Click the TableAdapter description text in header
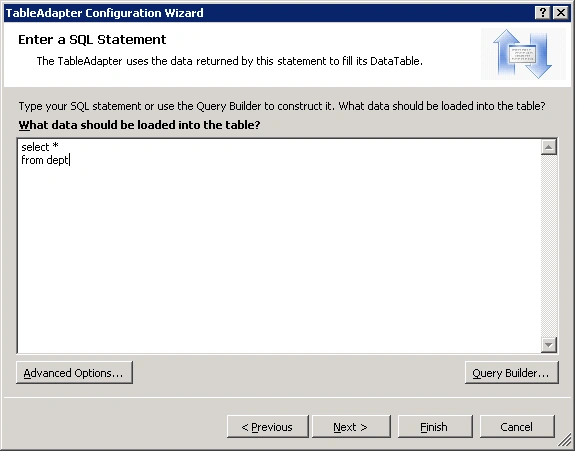 coord(230,61)
